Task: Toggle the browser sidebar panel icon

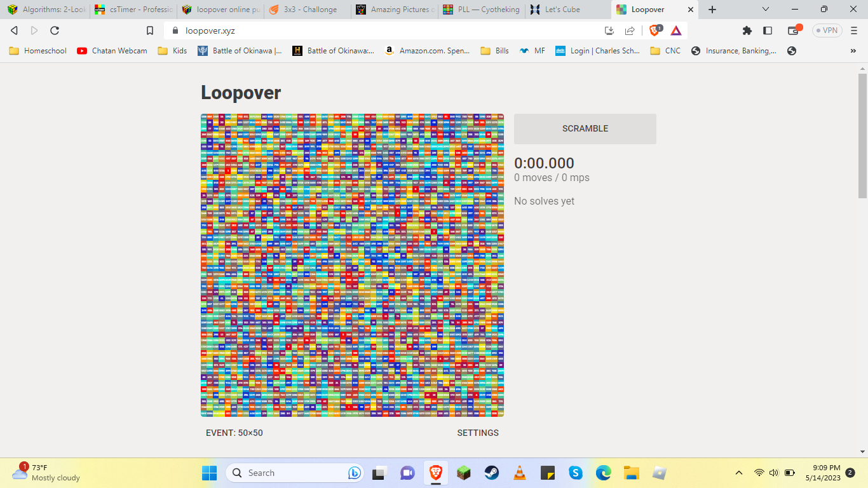Action: click(768, 30)
